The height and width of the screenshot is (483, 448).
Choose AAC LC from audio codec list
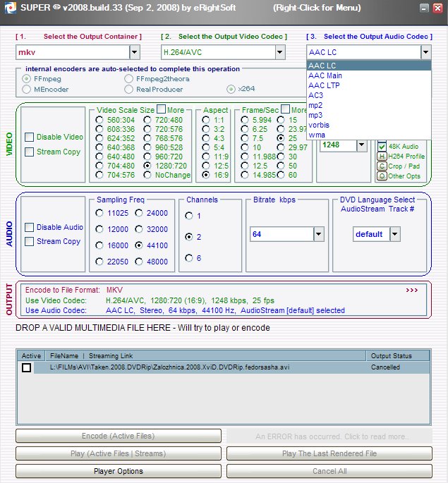369,66
